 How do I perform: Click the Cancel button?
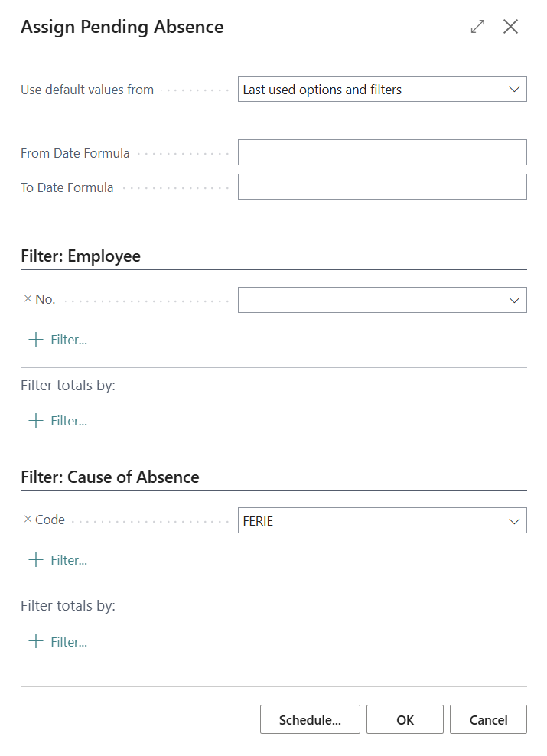[x=488, y=720]
